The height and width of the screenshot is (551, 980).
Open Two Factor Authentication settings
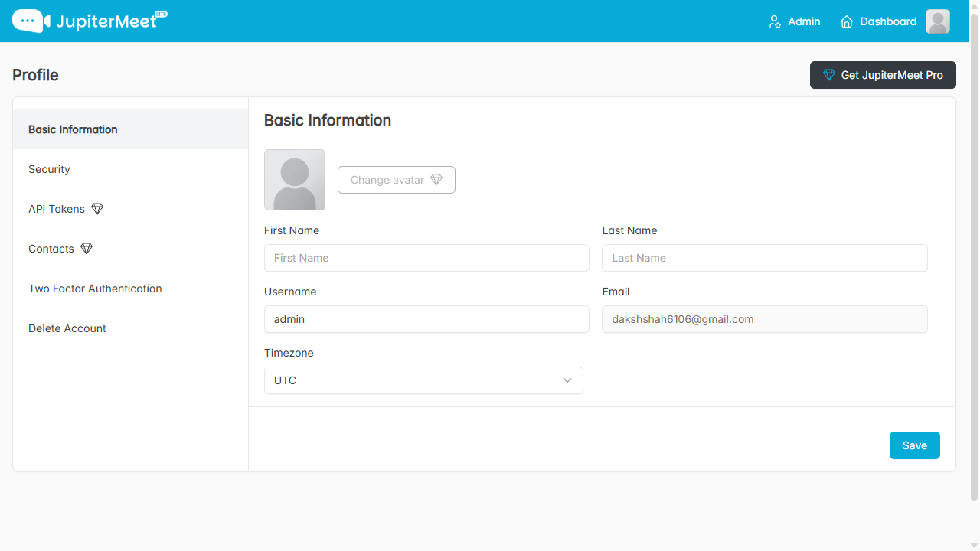pyautogui.click(x=130, y=289)
